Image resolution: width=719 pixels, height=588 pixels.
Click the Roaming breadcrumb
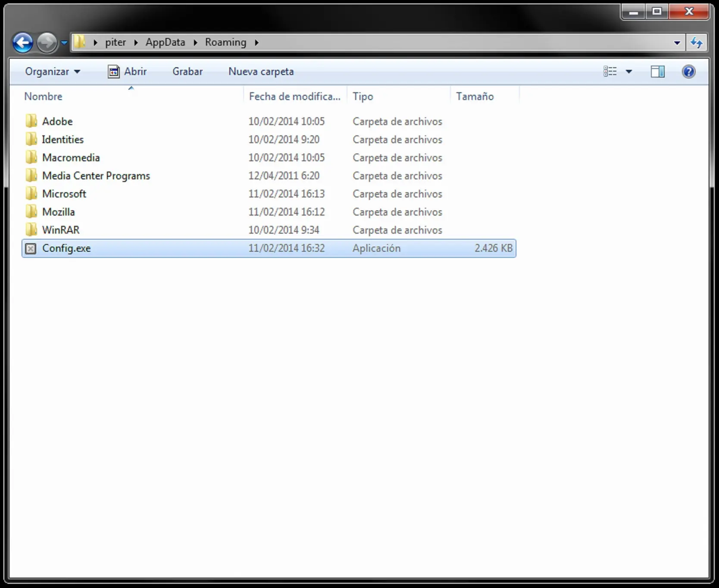pos(225,42)
